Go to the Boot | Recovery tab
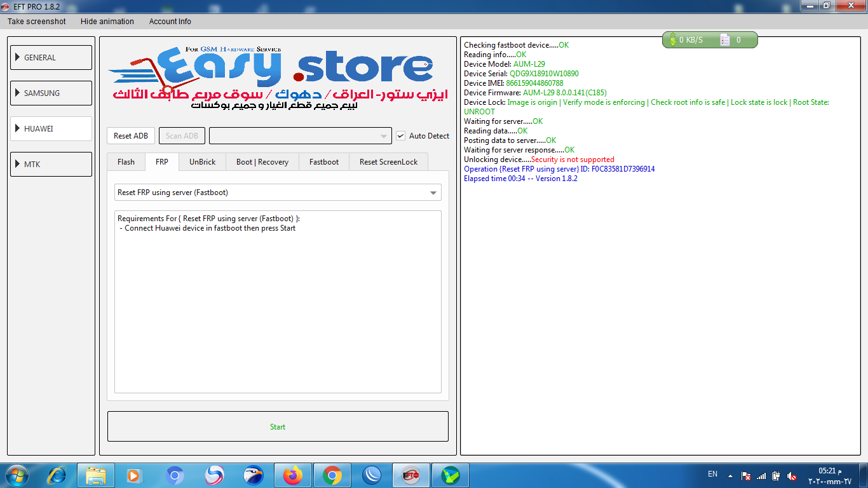This screenshot has height=488, width=868. (x=262, y=162)
